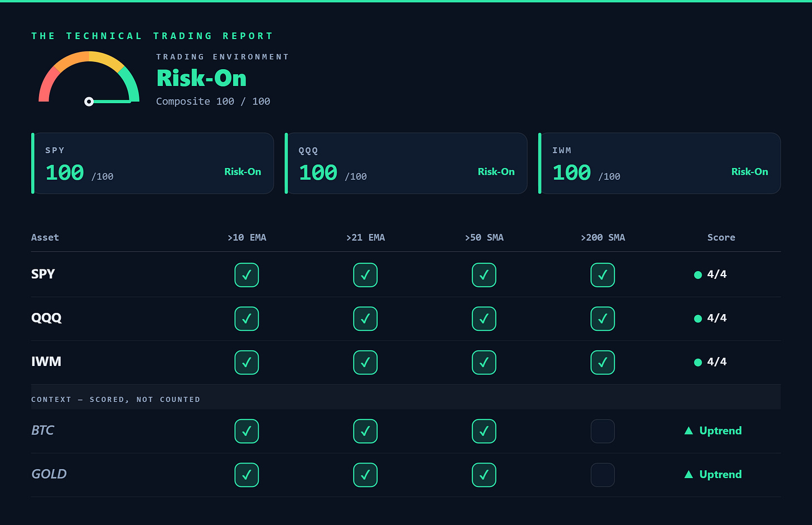Click the SPY >200 SMA checkmark box

(603, 275)
